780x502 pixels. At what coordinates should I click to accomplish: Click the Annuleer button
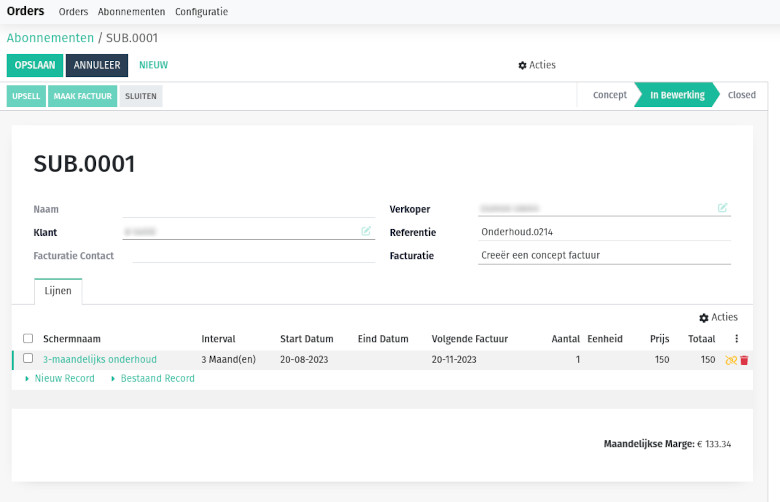[x=97, y=65]
